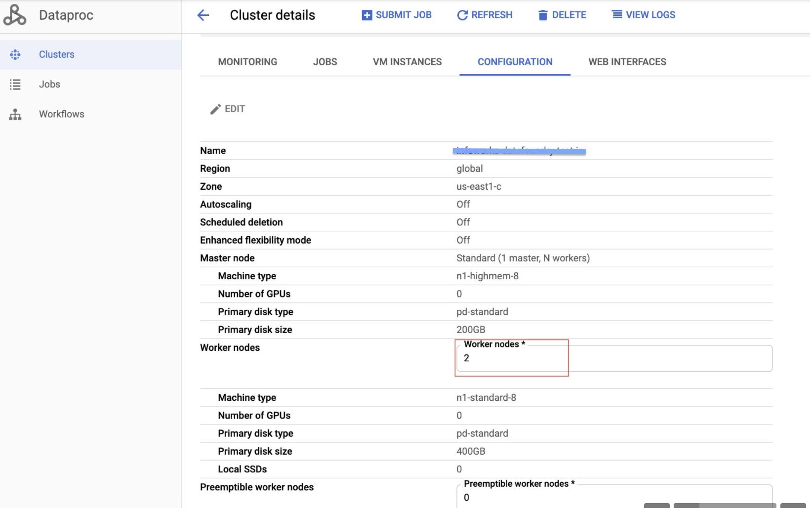Click the 'Autoscaling' row label

coord(226,205)
